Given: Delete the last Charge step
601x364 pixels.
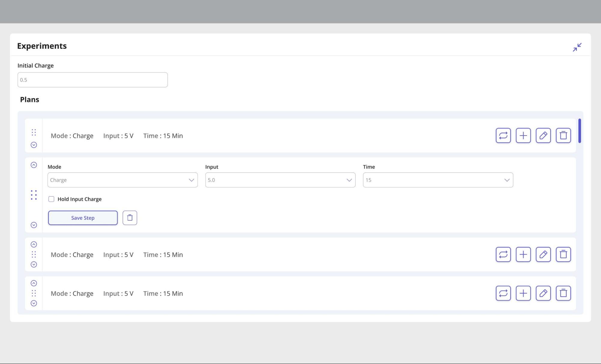Looking at the screenshot, I should click(x=563, y=293).
